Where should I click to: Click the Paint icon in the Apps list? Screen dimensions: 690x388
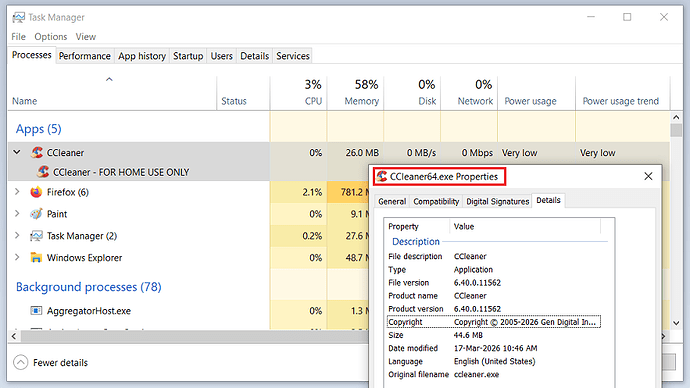(36, 214)
